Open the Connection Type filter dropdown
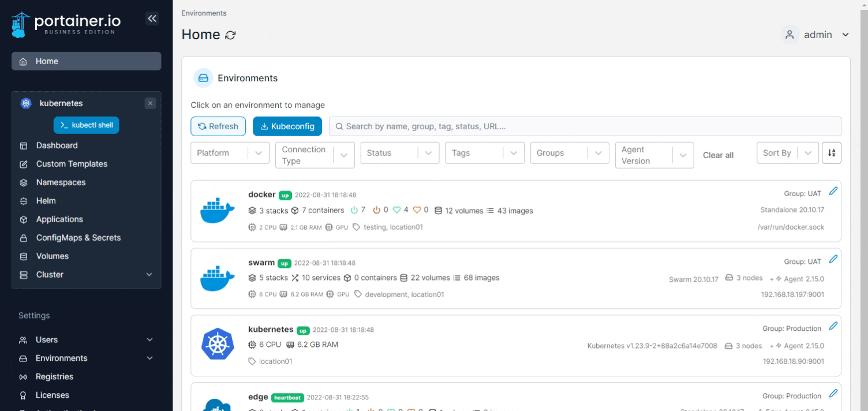This screenshot has width=868, height=411. 315,155
